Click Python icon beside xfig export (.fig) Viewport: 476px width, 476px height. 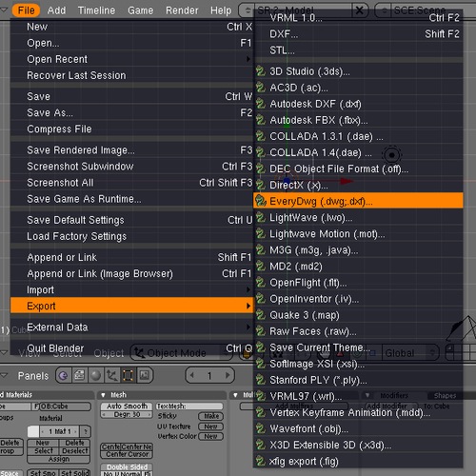pos(261,461)
